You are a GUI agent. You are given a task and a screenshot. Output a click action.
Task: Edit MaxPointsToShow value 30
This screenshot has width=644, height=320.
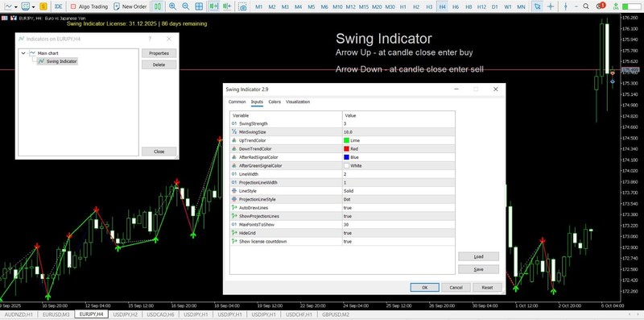pyautogui.click(x=398, y=225)
